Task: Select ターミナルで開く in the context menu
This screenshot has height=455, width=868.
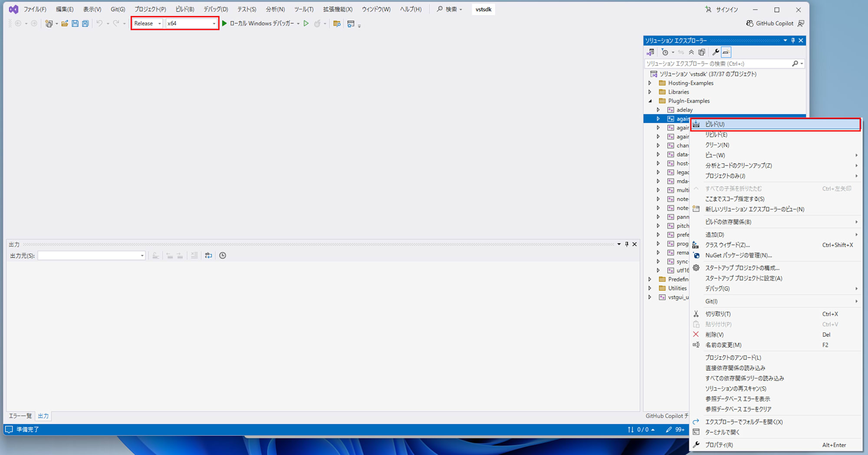Action: [776, 432]
